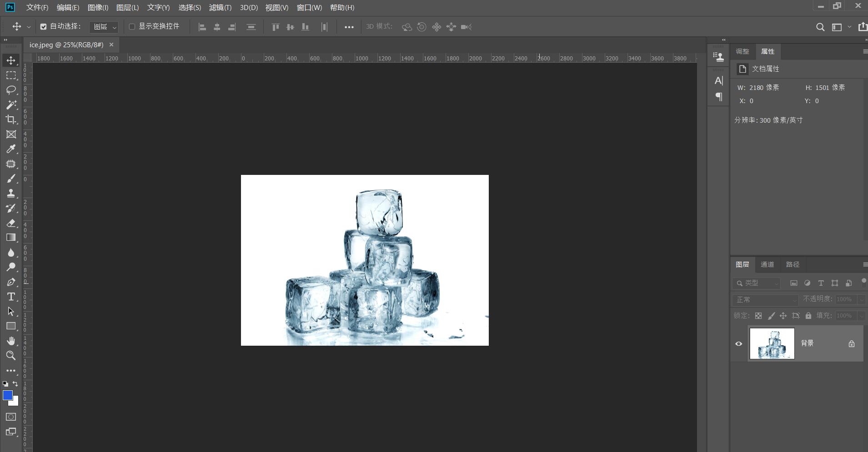
Task: Select the Magic Wand tool
Action: coord(11,104)
